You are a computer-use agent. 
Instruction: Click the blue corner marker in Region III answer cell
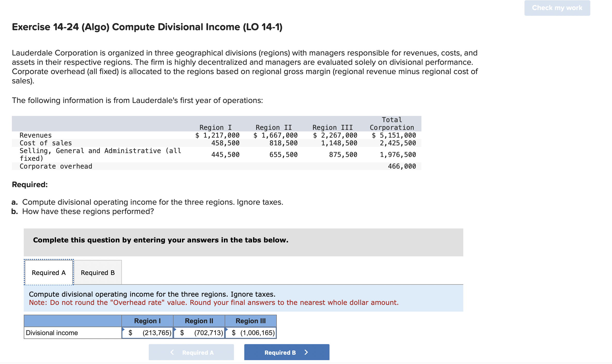[226, 329]
